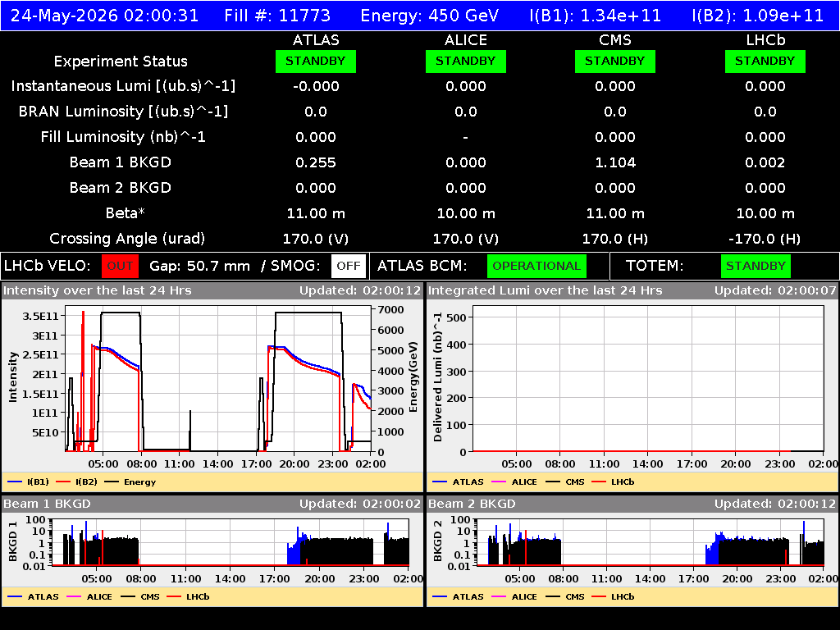Screen dimensions: 840x630
Task: Click ATLAS instantaneous lumi value -0.000
Action: tap(316, 86)
